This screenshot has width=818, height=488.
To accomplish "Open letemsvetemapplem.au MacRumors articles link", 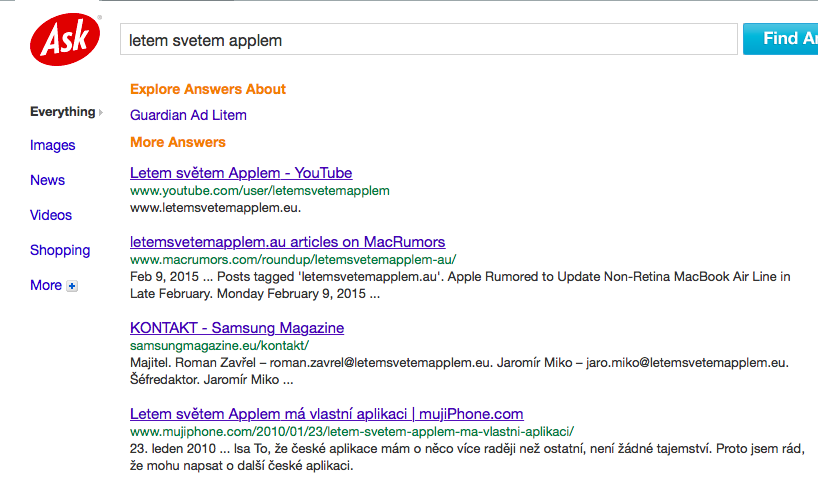I will [287, 242].
